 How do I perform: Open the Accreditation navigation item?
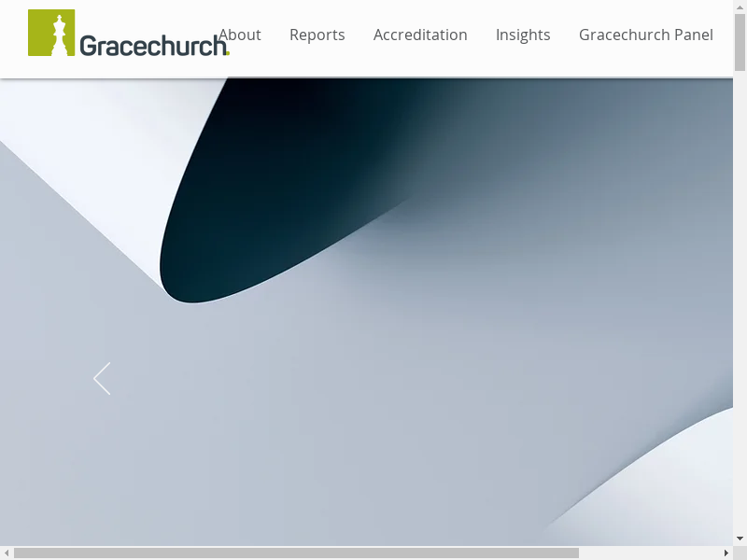tap(420, 35)
